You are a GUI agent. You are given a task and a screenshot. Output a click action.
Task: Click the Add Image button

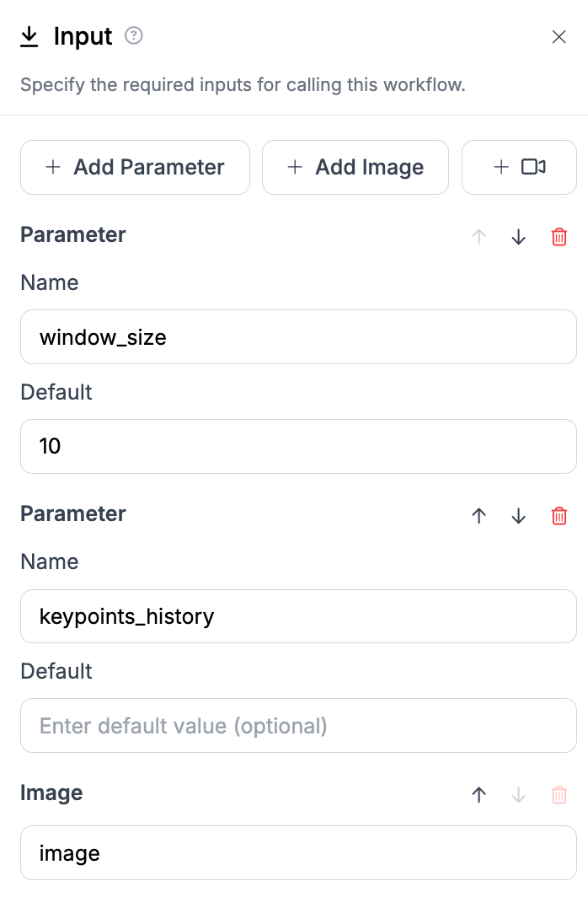[355, 168]
